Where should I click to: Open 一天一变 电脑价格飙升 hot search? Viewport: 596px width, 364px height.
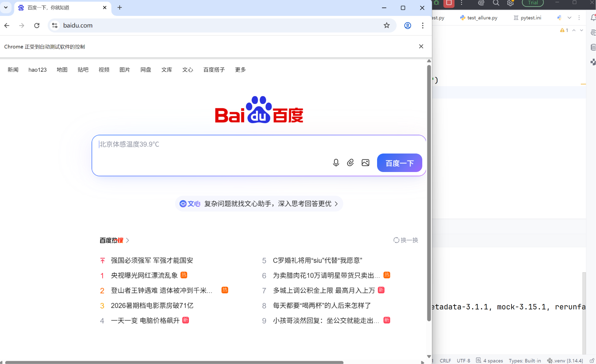(x=145, y=321)
